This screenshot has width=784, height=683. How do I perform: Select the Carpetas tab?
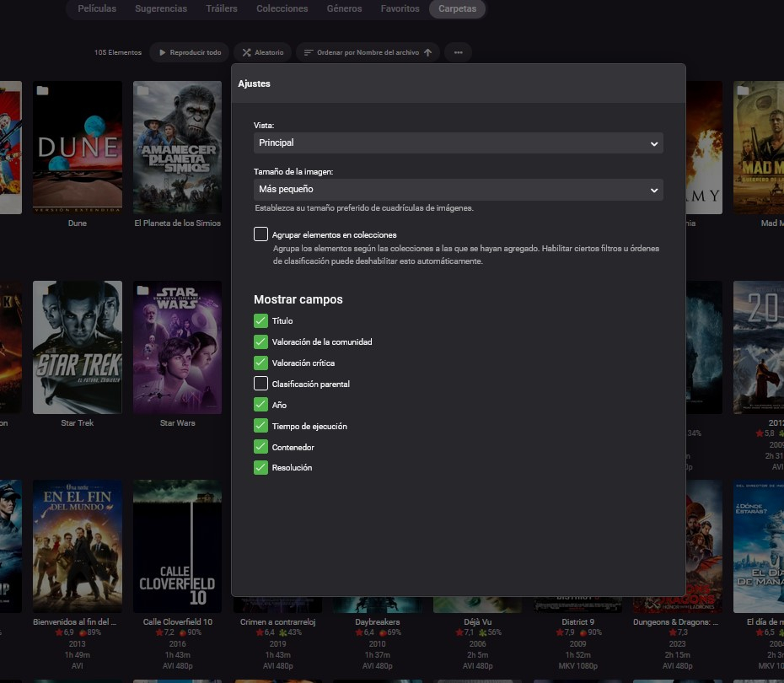click(457, 8)
